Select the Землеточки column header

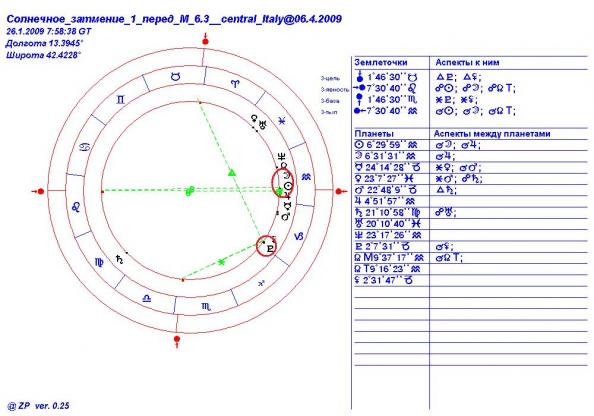(x=381, y=63)
